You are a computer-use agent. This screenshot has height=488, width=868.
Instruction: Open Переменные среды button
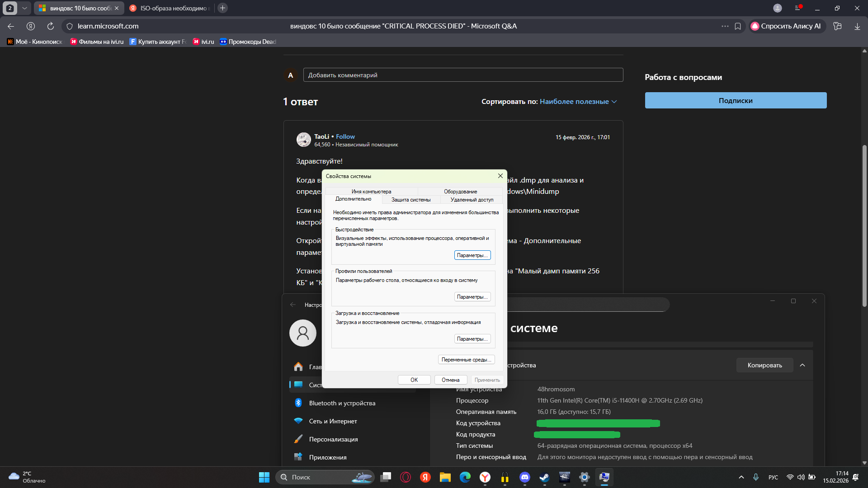point(466,360)
